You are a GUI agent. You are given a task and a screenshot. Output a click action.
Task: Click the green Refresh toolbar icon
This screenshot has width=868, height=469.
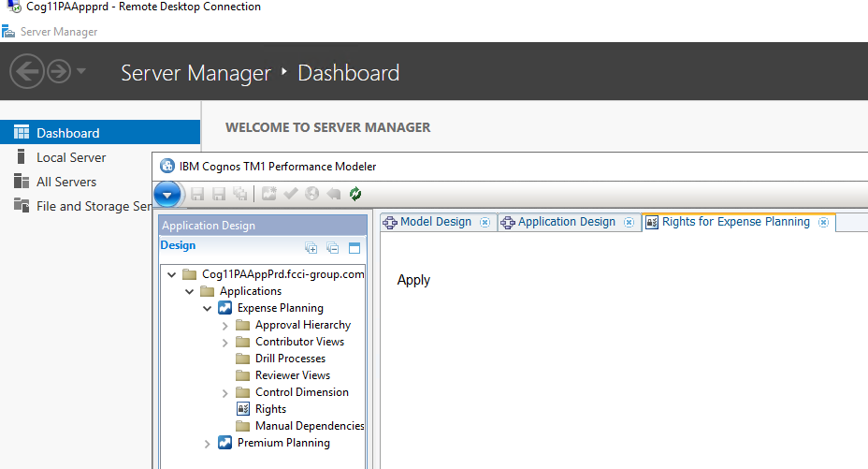[355, 193]
